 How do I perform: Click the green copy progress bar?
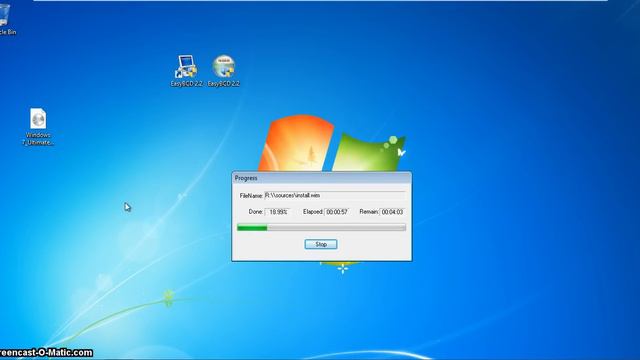tap(322, 228)
